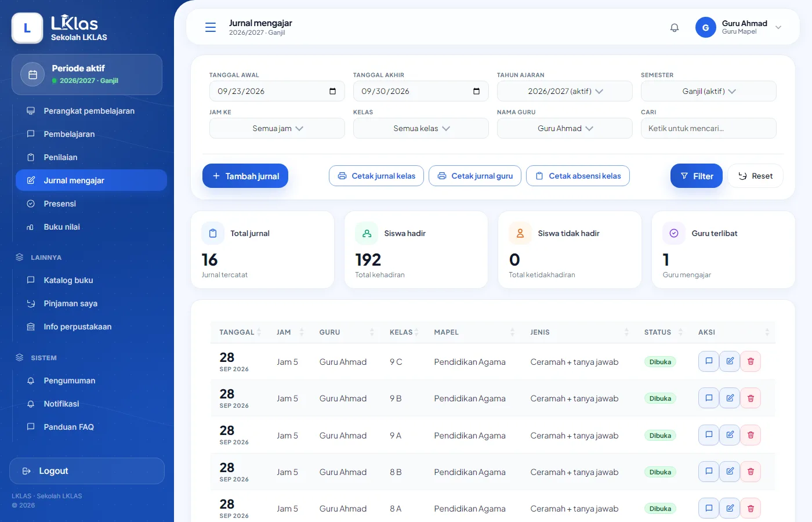Open Presensi from the sidebar
The image size is (812, 522).
tap(91, 204)
